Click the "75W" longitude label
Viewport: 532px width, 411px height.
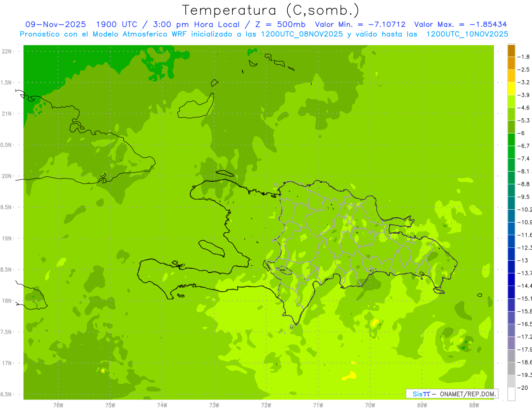click(x=110, y=405)
